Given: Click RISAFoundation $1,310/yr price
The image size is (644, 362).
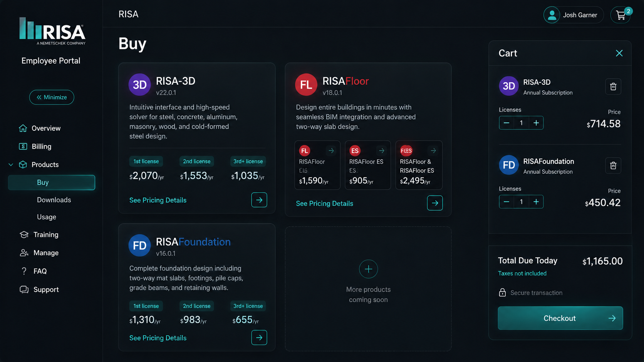Looking at the screenshot, I should tap(145, 320).
